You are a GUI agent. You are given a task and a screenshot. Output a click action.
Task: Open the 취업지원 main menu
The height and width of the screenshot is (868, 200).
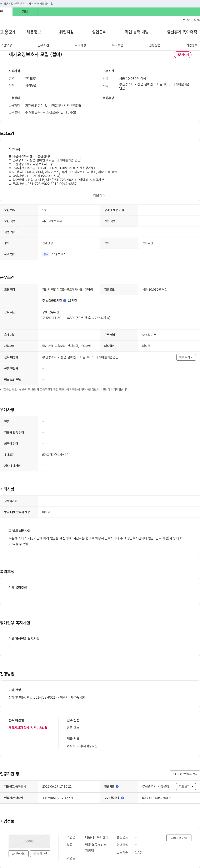point(66,32)
